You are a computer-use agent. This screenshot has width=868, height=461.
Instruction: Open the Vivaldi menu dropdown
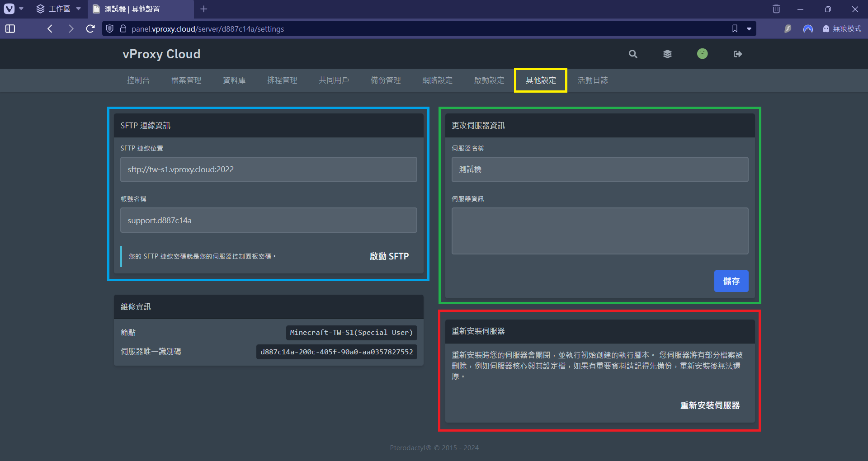(13, 9)
